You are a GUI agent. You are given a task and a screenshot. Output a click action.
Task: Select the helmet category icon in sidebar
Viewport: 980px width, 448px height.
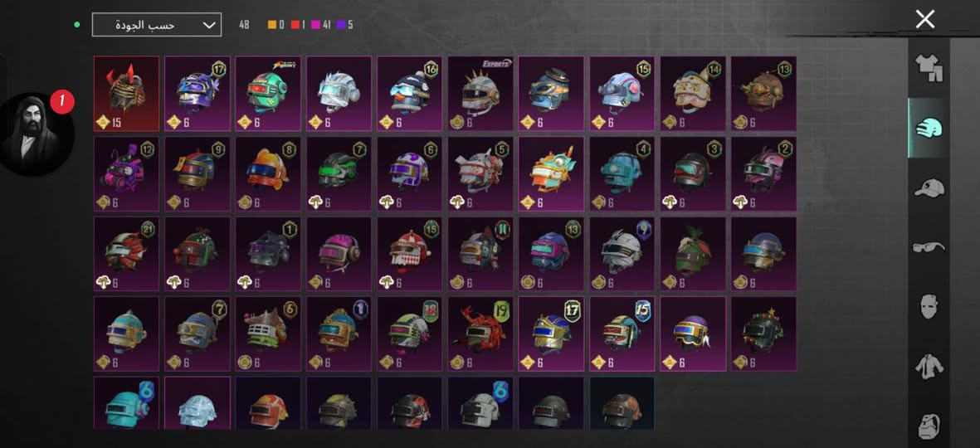click(x=929, y=128)
